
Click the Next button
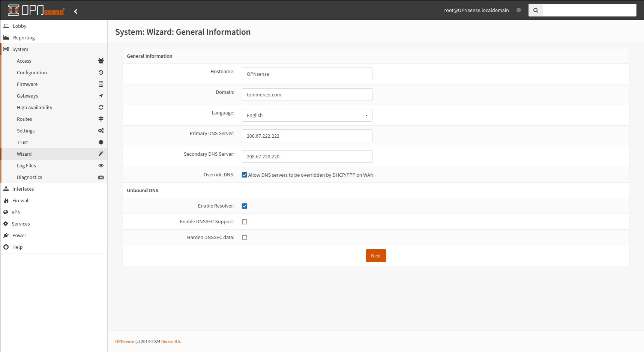click(376, 256)
